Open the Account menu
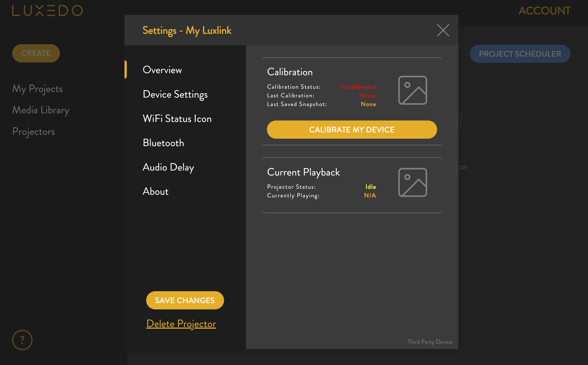This screenshot has width=588, height=365. click(544, 11)
